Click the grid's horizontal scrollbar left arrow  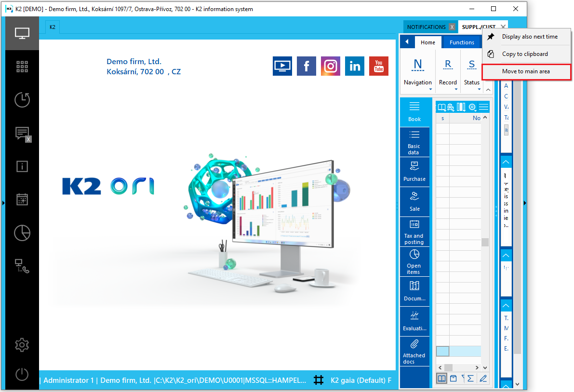tap(440, 367)
